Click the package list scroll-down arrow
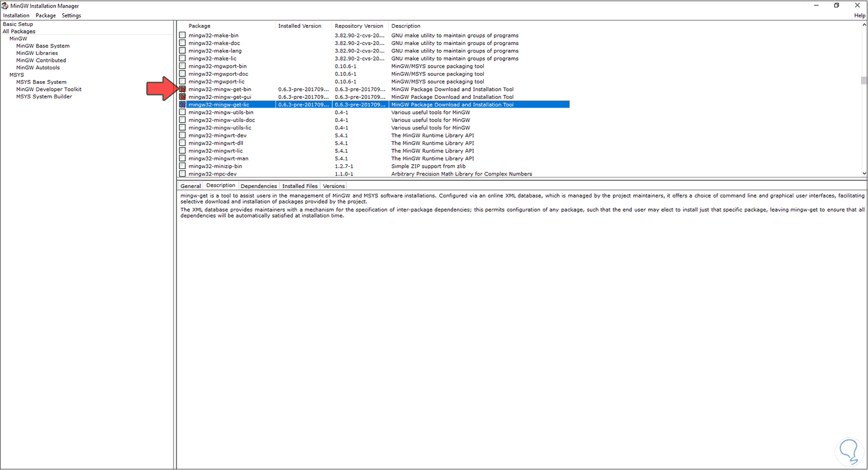Image resolution: width=868 pixels, height=470 pixels. [x=864, y=173]
